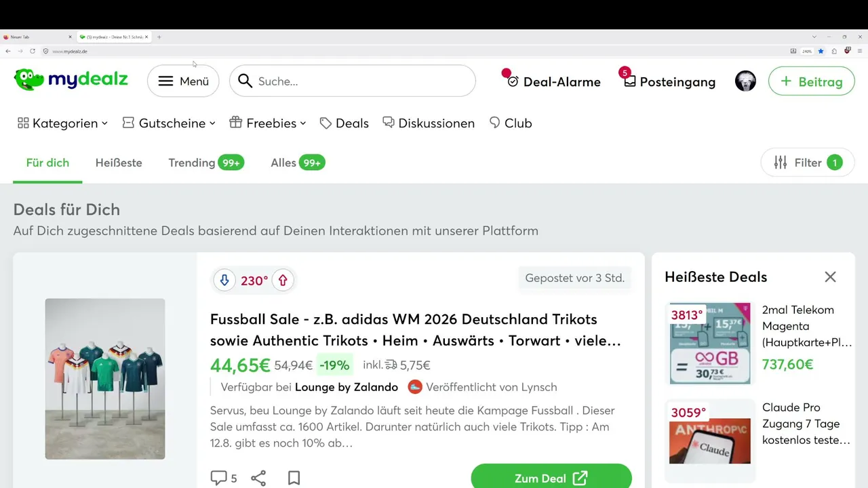Click the ad blocker extension icon
This screenshot has width=868, height=488.
point(848,51)
